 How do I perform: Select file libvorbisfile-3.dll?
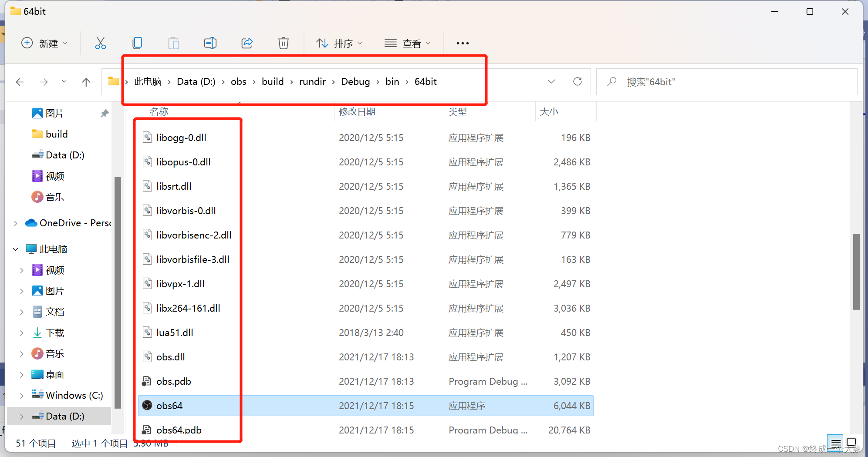click(193, 259)
